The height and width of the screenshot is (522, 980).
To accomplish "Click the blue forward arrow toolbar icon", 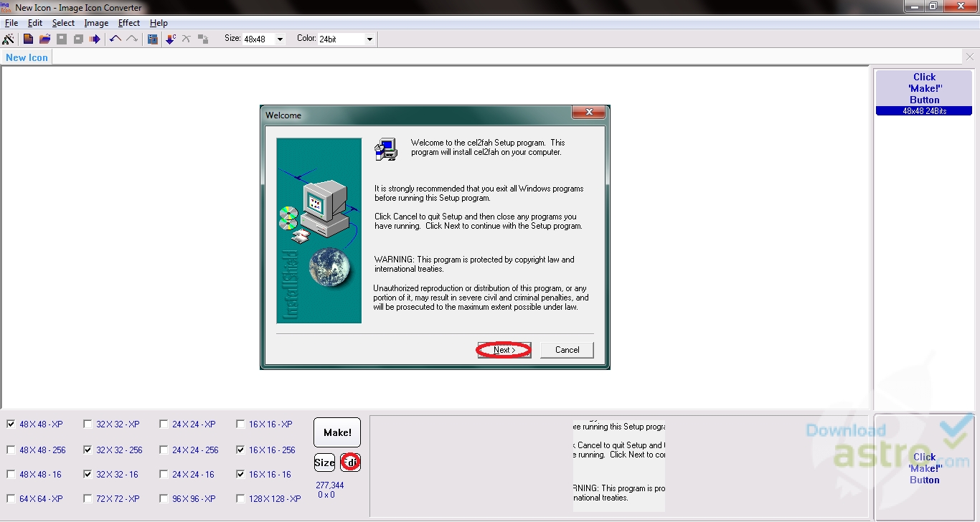I will coord(94,38).
